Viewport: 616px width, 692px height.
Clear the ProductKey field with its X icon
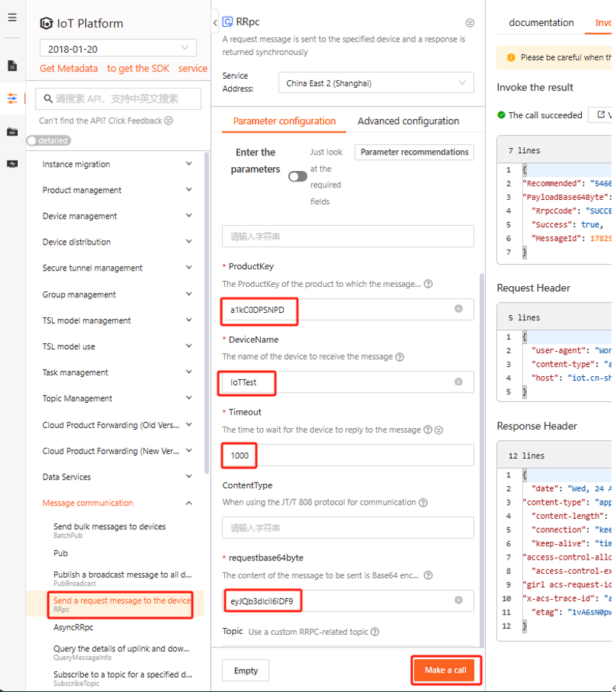click(458, 308)
